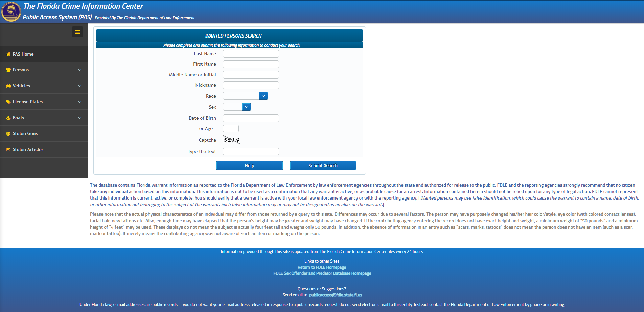This screenshot has width=644, height=312.
Task: Focus the Last Name field
Action: (x=251, y=54)
